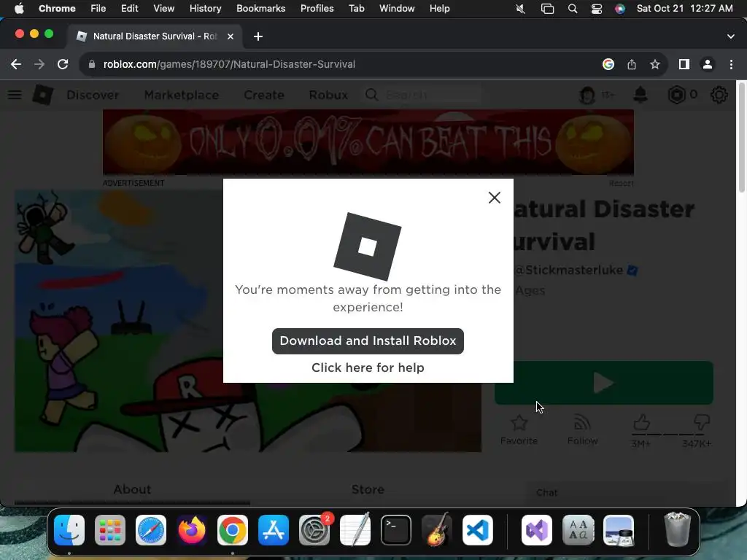
Task: Report the advertisement
Action: [x=622, y=183]
